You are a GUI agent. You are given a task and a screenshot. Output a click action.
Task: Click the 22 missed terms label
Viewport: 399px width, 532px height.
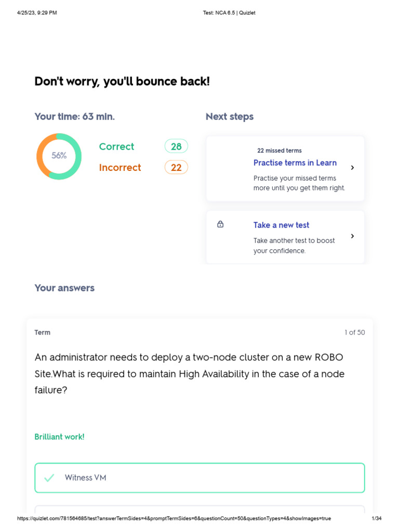(x=280, y=151)
